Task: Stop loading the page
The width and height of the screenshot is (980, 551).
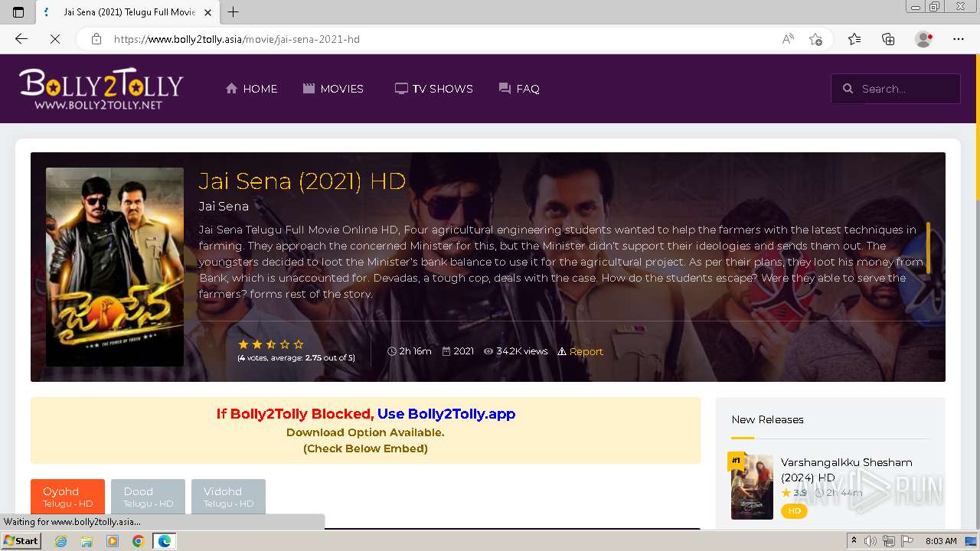Action: point(55,39)
